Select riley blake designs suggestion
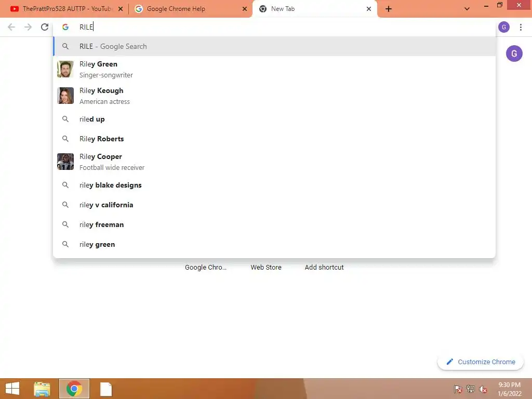 [274, 185]
